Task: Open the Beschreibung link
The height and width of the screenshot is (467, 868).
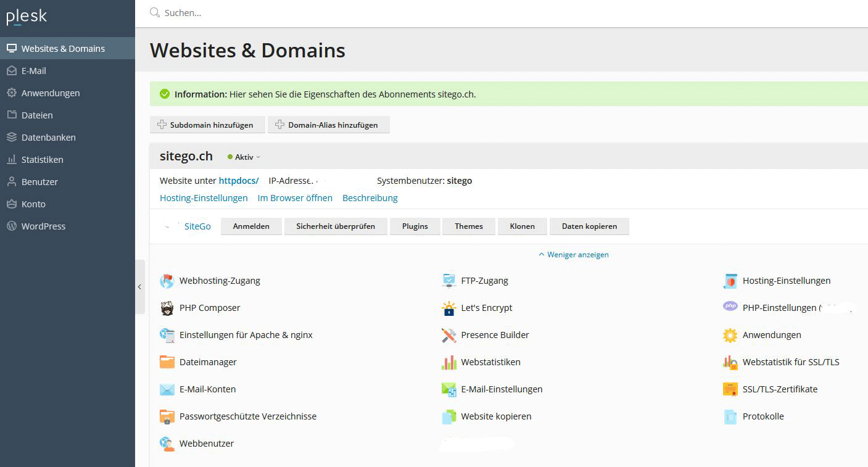Action: point(370,198)
